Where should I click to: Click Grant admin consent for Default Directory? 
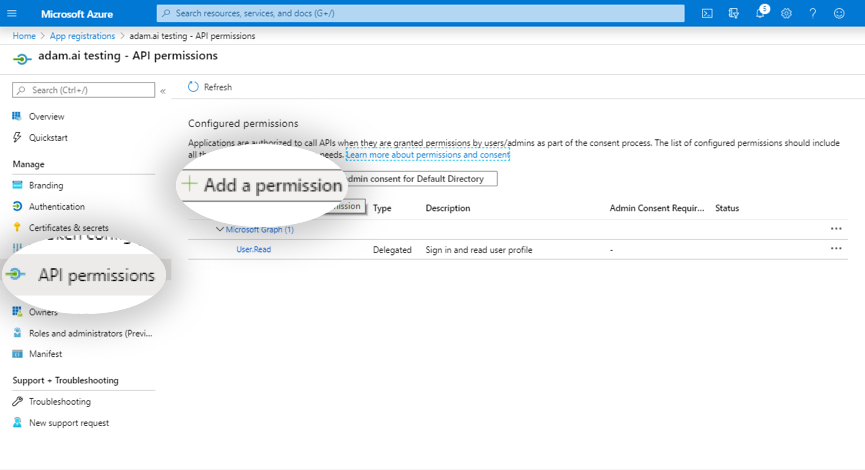pos(420,179)
